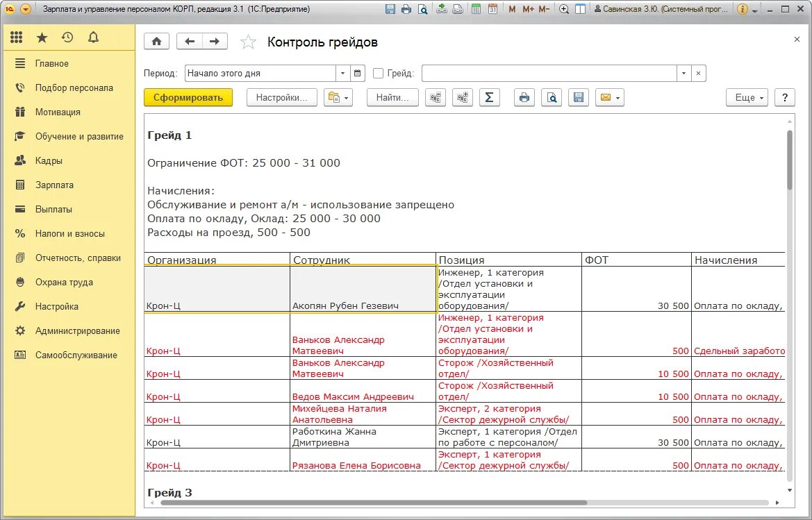Click the Период input field
812x520 pixels.
(x=260, y=73)
